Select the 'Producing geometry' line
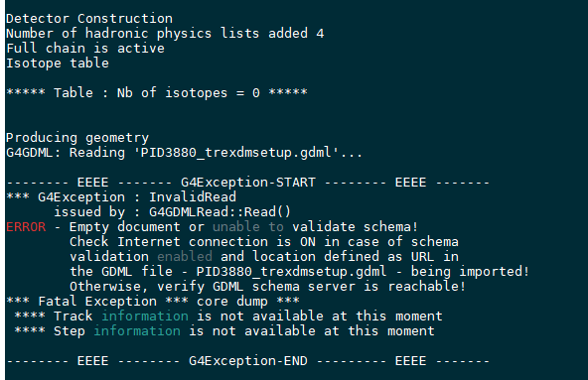 tap(77, 138)
